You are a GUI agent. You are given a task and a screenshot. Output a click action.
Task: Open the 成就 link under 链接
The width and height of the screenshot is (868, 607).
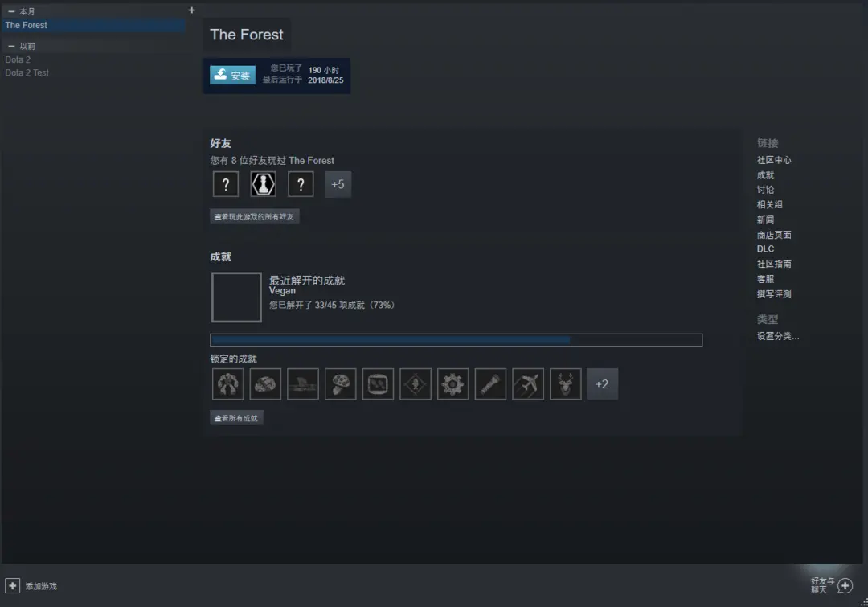point(766,175)
